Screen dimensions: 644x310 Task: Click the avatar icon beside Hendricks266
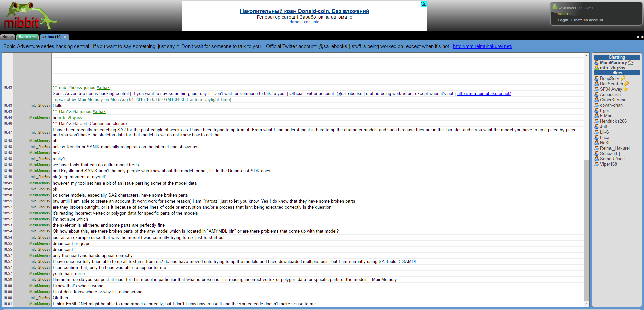[597, 121]
